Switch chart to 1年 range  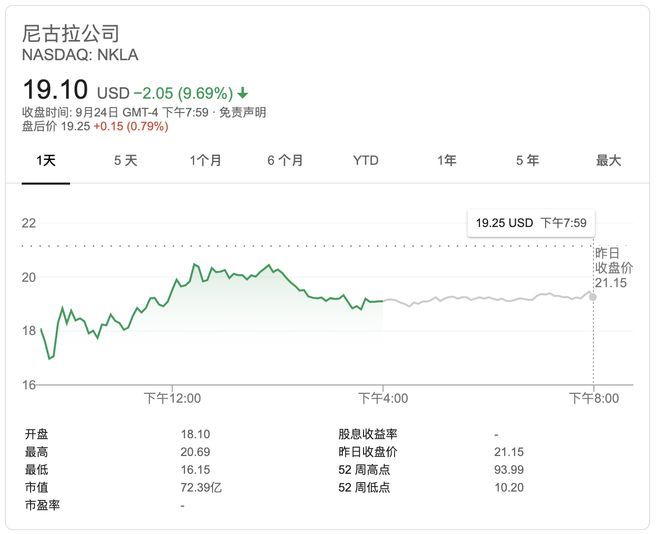pyautogui.click(x=447, y=160)
